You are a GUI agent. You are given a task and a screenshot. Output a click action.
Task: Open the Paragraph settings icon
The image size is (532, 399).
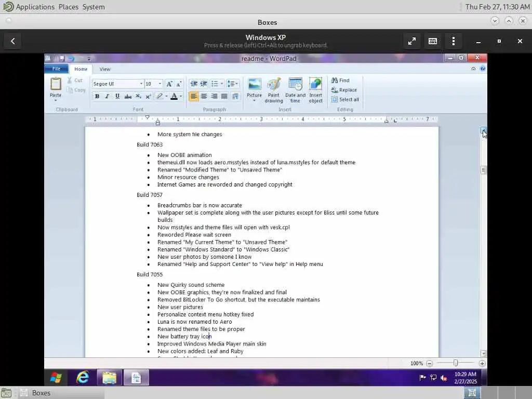pyautogui.click(x=235, y=96)
